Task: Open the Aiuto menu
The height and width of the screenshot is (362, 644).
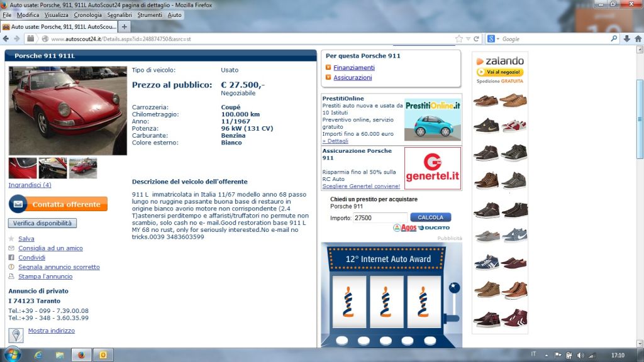Action: tap(174, 15)
